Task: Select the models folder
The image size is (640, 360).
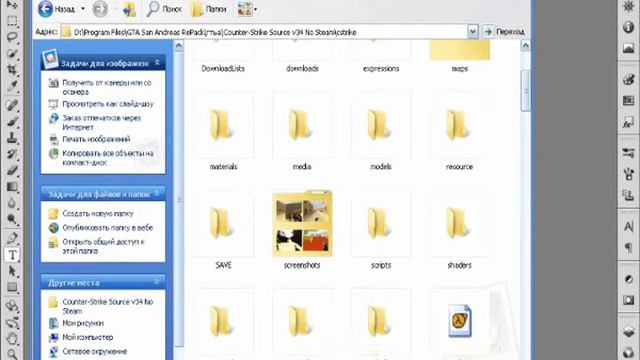Action: coord(381,131)
